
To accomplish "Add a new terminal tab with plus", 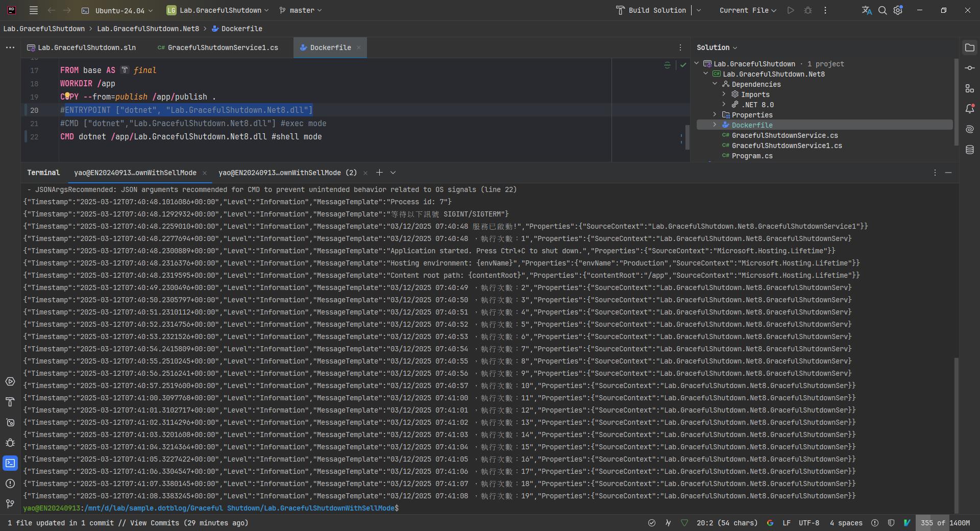I will click(379, 173).
